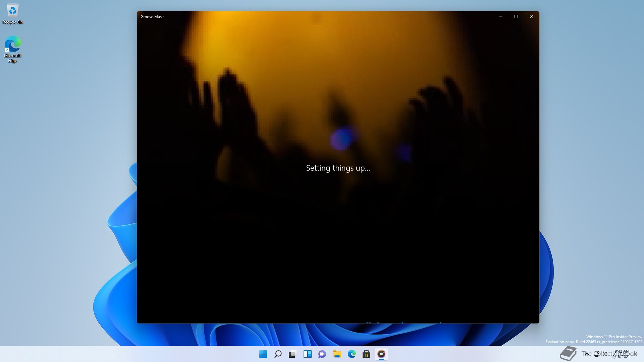Launch the Chat icon on the taskbar

[322, 354]
